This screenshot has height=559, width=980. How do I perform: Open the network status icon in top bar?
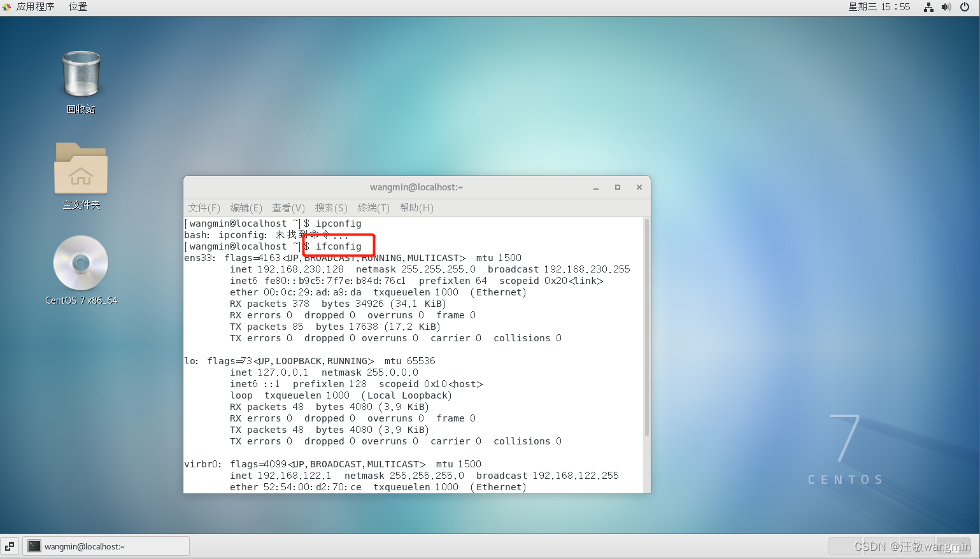(928, 7)
